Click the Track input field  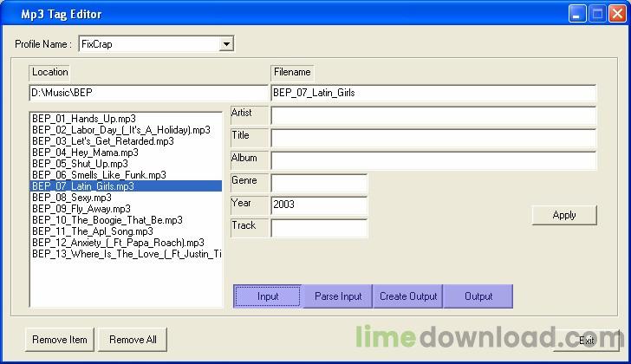(x=319, y=229)
